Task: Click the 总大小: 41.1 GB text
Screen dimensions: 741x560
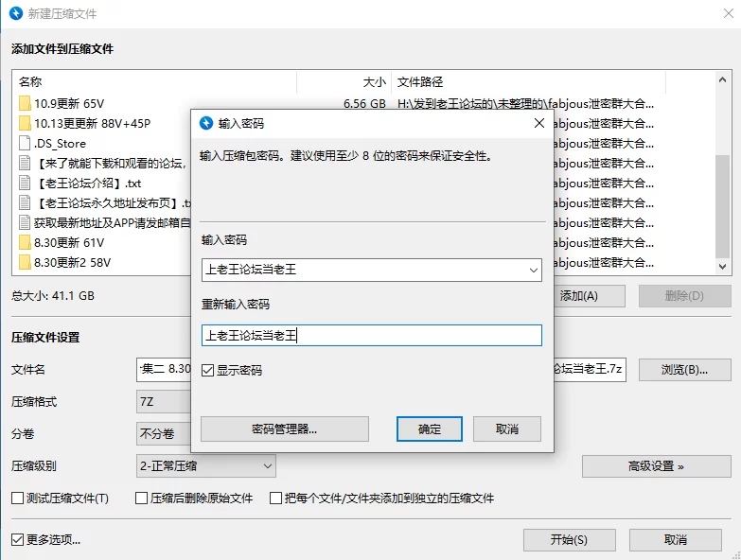Action: click(53, 295)
